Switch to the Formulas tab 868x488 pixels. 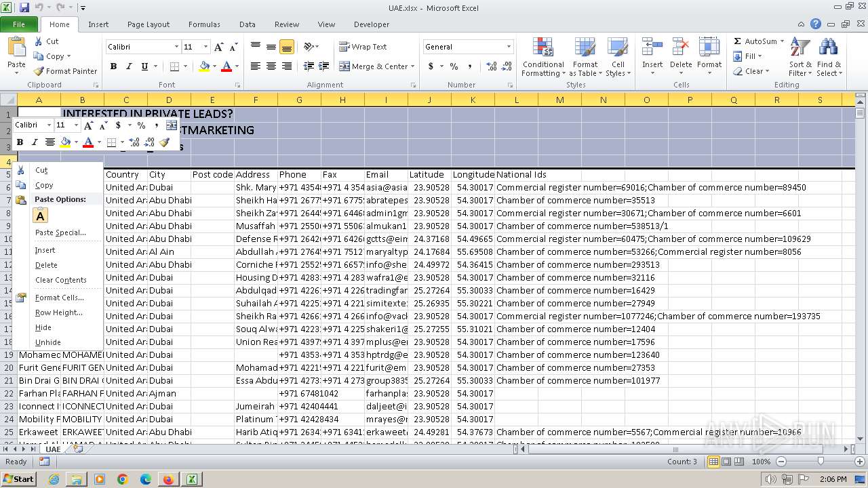(x=204, y=24)
